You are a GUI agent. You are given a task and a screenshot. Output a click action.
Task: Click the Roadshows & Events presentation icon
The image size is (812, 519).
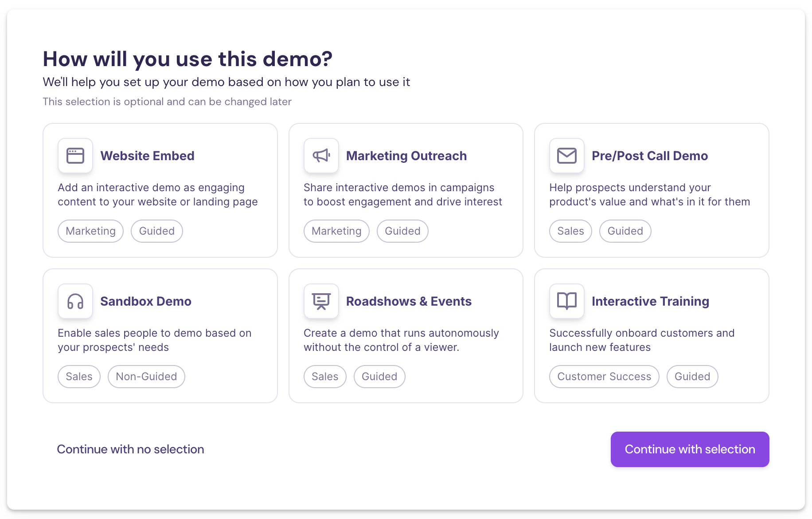[321, 301]
